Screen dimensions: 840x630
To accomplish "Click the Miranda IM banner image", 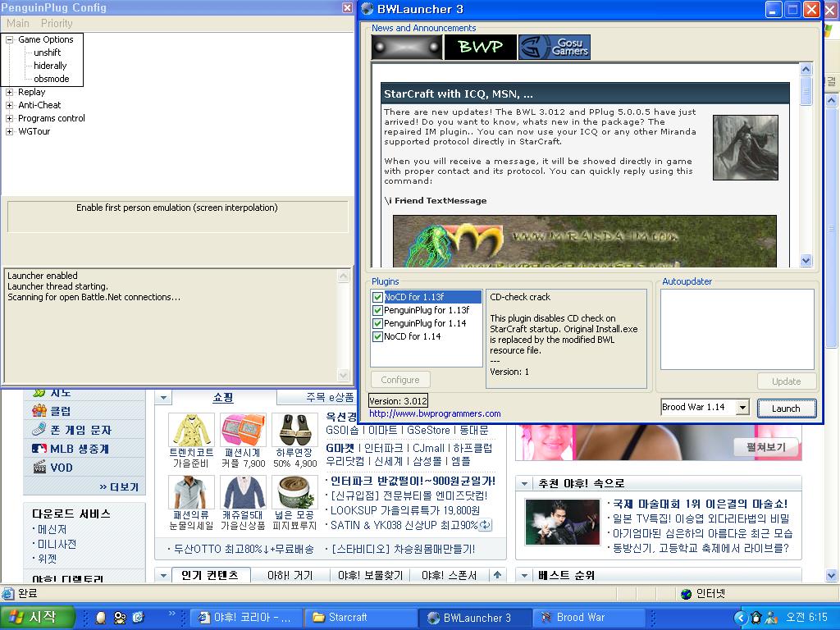I will [x=584, y=241].
